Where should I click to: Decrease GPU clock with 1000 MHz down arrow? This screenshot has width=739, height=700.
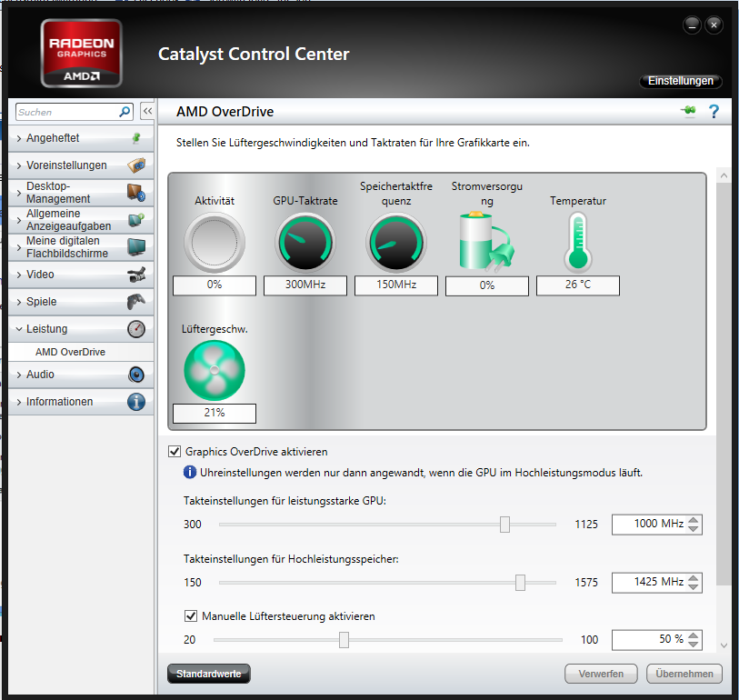pos(693,528)
